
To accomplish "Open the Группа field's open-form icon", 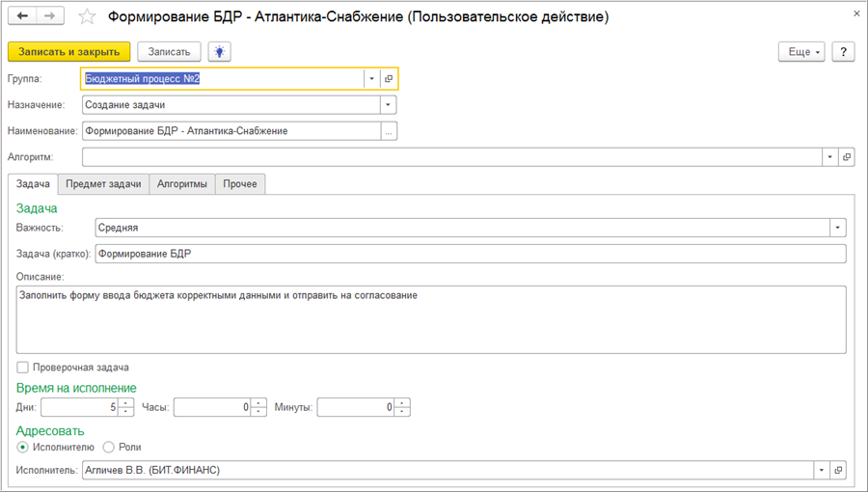I will (x=389, y=79).
